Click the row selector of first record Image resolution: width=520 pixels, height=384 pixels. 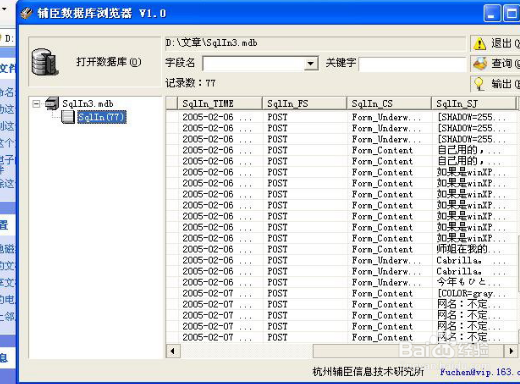click(x=172, y=117)
